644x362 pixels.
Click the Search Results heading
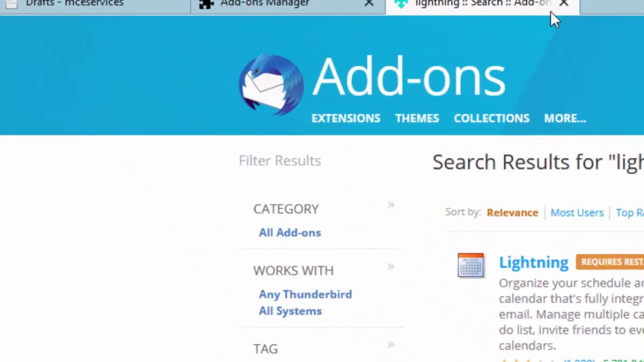538,162
